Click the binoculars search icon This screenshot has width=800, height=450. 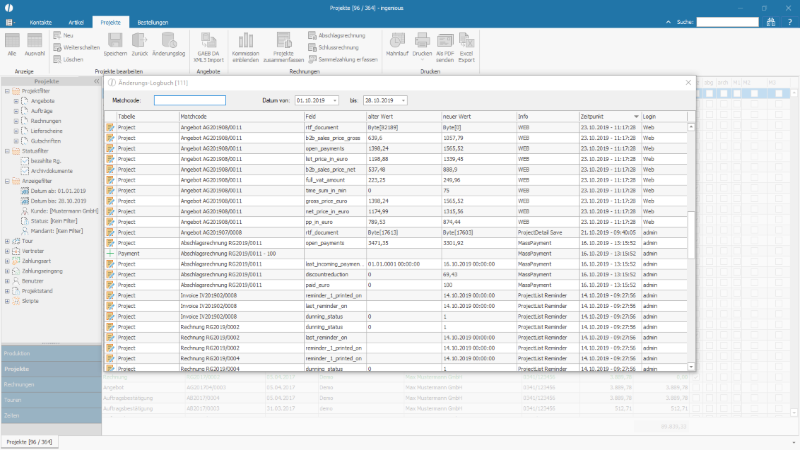(x=771, y=22)
